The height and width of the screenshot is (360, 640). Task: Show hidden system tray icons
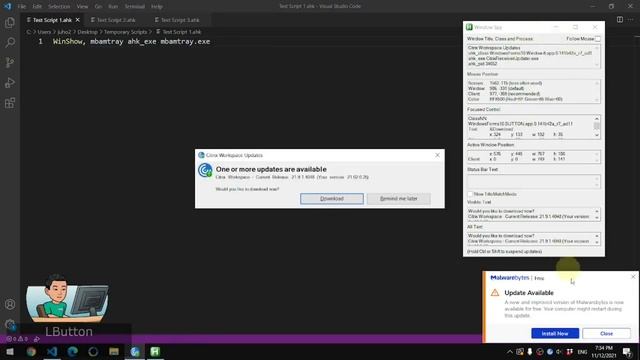tap(509, 352)
